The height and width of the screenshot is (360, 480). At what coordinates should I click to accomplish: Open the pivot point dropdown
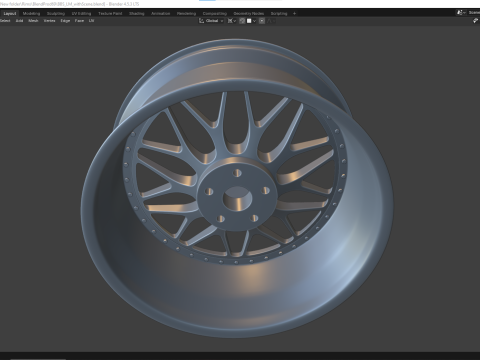tap(232, 21)
